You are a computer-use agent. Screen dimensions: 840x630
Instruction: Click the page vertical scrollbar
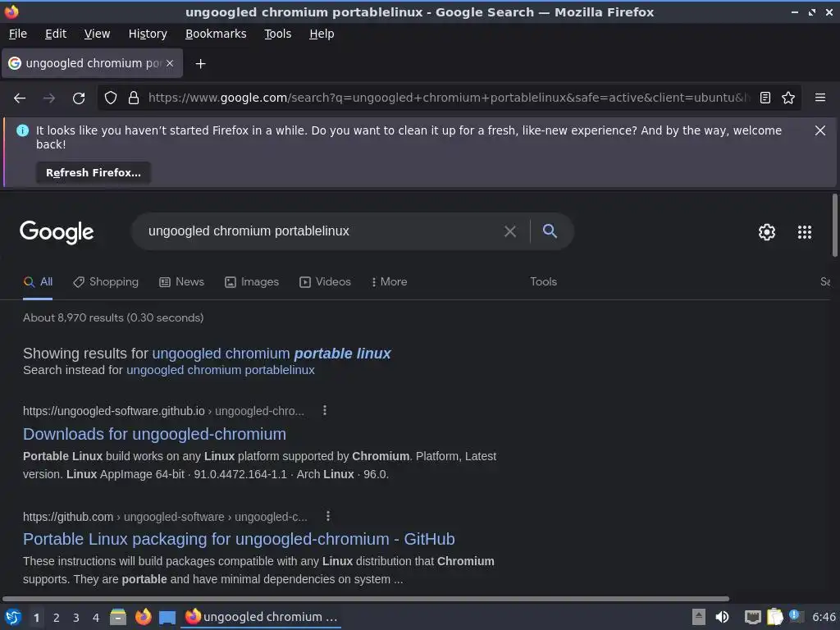coord(834,225)
